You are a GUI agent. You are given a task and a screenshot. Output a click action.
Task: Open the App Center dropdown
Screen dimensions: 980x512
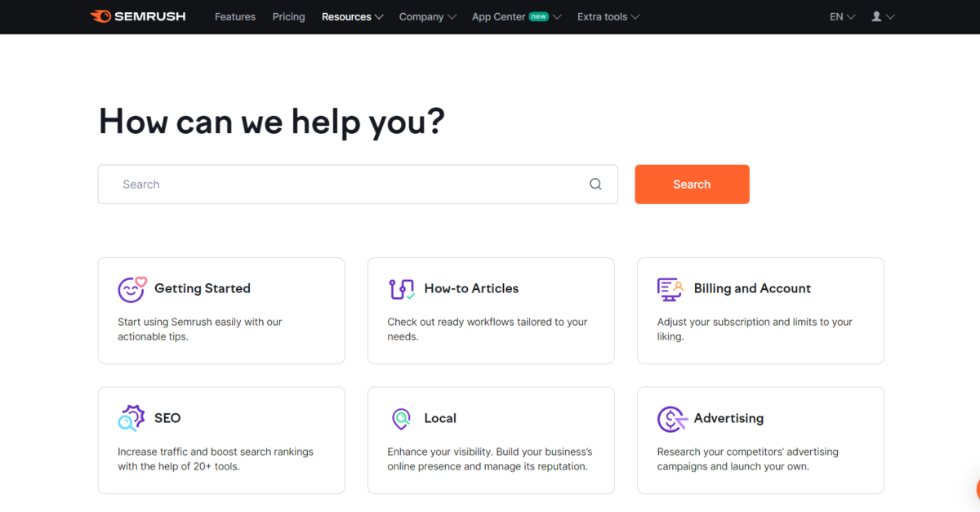(516, 16)
